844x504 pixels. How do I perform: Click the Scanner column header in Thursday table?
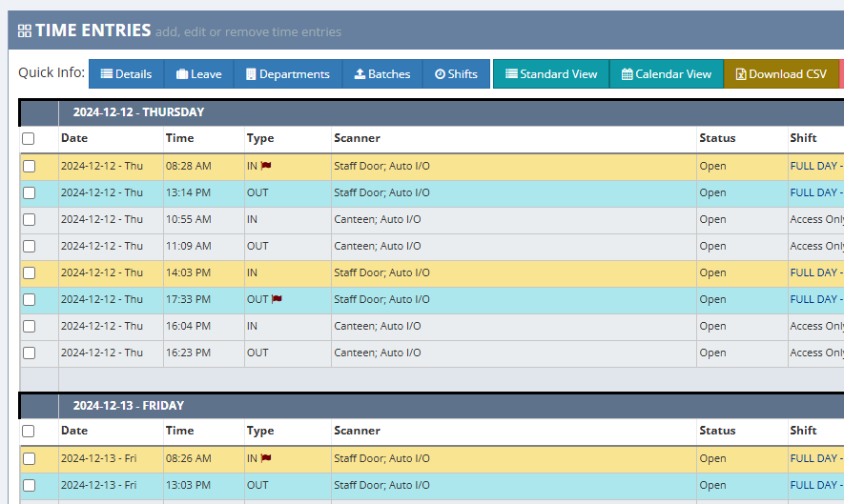click(x=357, y=138)
